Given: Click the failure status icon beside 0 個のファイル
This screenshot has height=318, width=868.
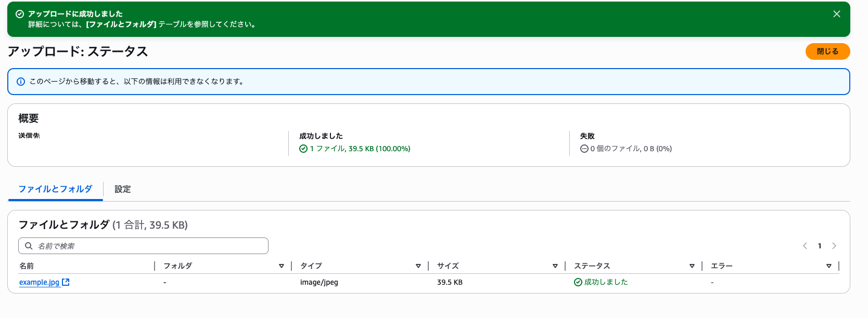Looking at the screenshot, I should [x=584, y=149].
